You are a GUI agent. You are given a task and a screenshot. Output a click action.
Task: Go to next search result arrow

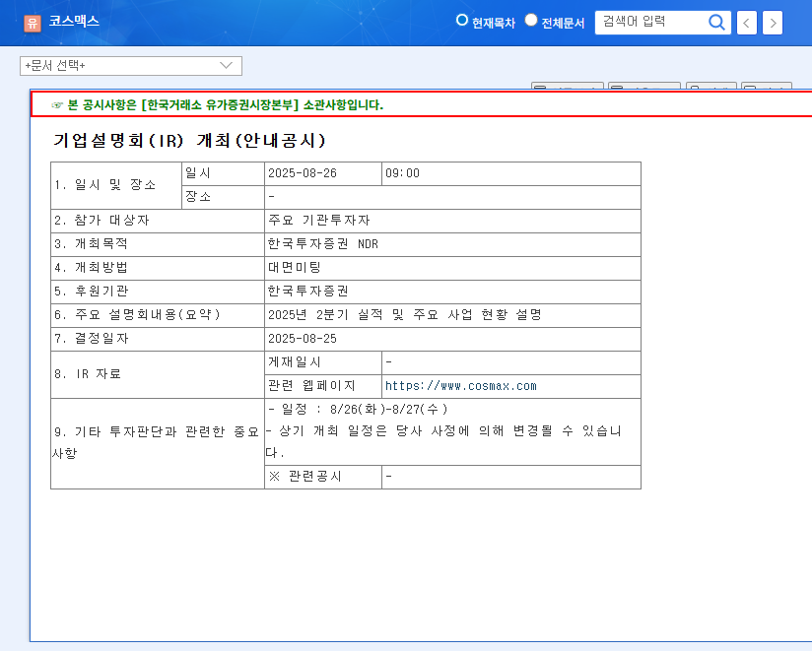pyautogui.click(x=773, y=23)
